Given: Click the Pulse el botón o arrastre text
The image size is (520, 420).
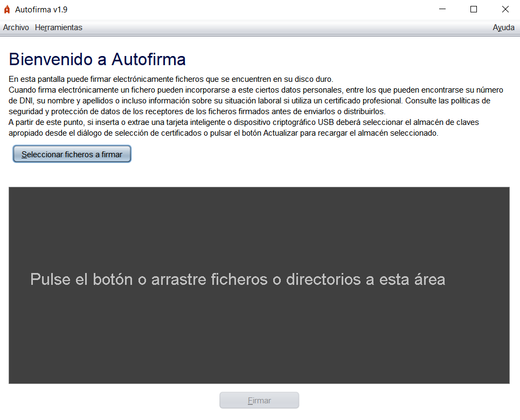Looking at the screenshot, I should pyautogui.click(x=238, y=279).
